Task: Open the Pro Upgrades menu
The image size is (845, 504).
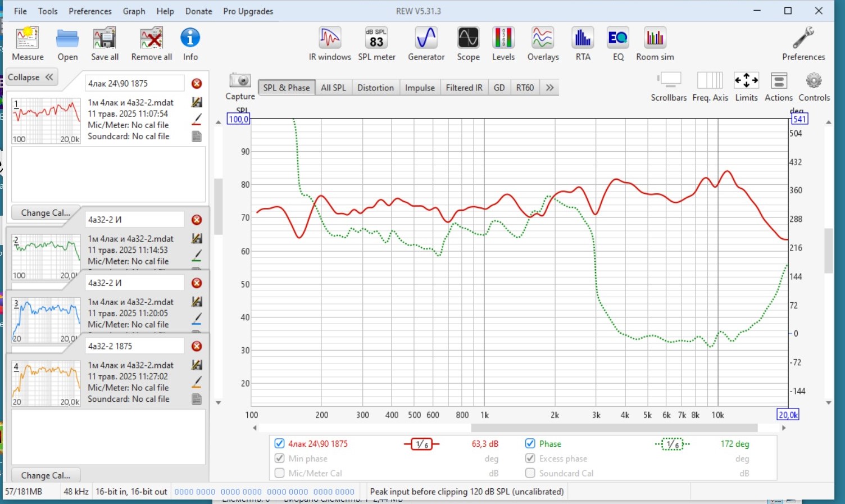Action: [x=248, y=11]
